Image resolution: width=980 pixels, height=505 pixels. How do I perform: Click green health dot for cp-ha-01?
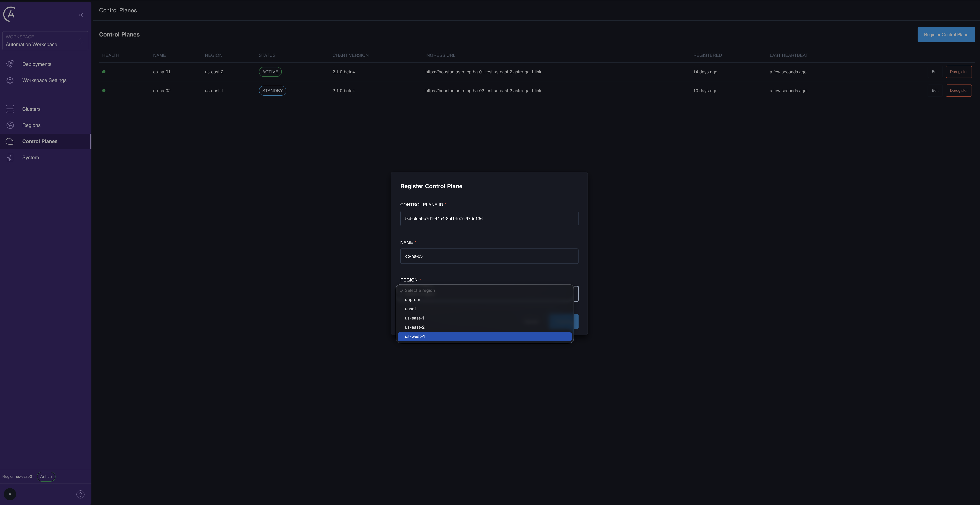click(104, 72)
